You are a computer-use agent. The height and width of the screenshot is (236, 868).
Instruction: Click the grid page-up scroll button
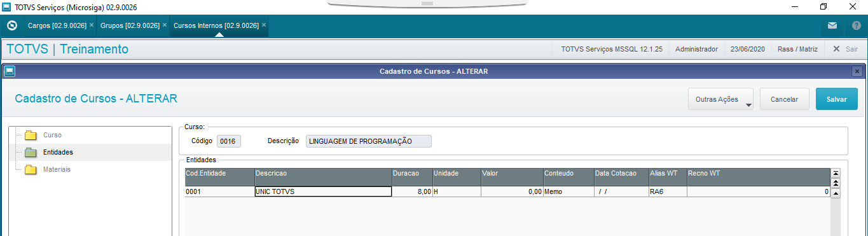(836, 183)
